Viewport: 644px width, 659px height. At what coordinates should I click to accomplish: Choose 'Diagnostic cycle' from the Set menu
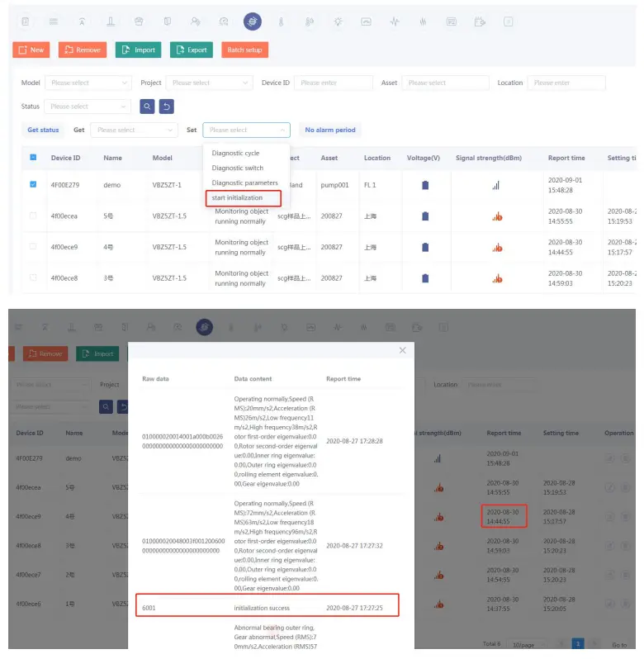[235, 153]
